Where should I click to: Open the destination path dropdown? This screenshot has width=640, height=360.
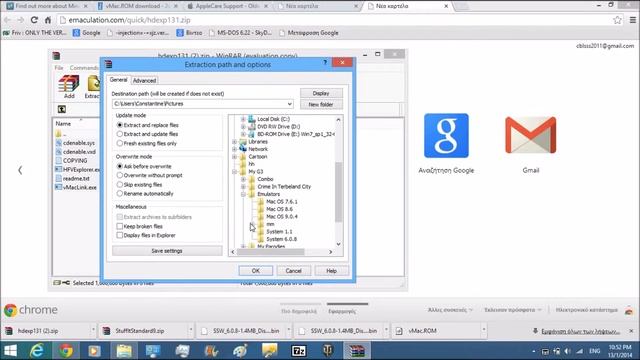click(x=289, y=104)
